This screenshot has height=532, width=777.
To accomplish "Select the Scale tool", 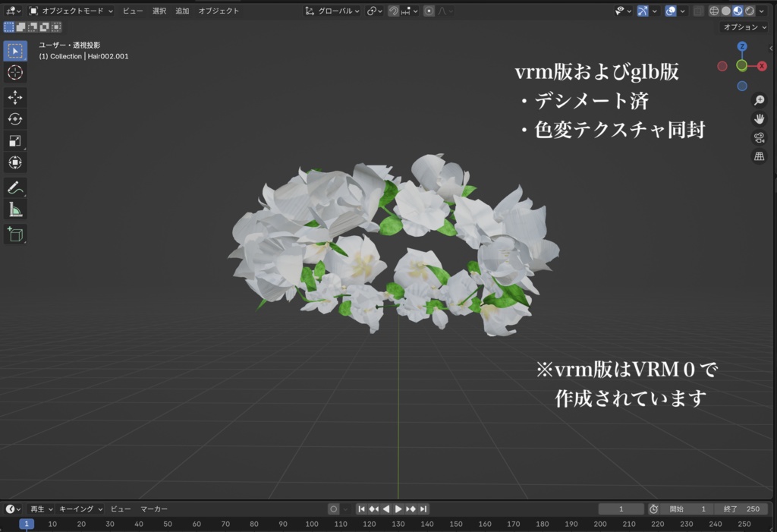I will [x=14, y=141].
